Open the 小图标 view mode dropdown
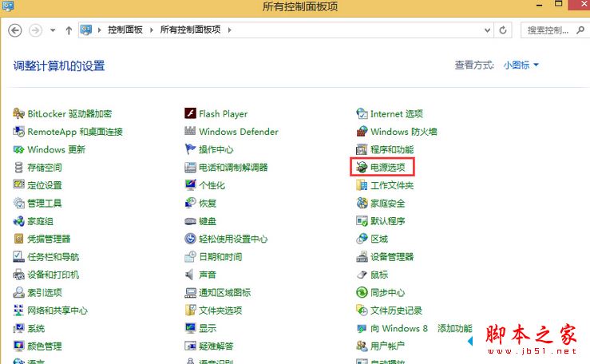590x364 pixels. (521, 65)
